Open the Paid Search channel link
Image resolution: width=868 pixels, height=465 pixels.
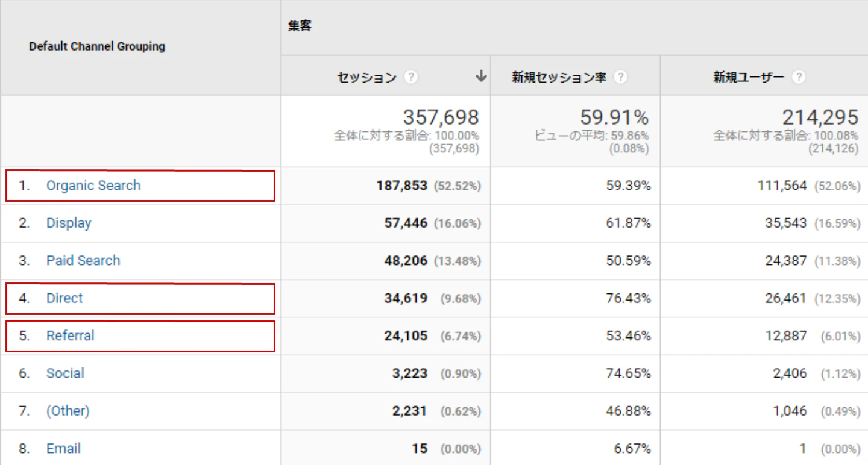click(83, 261)
